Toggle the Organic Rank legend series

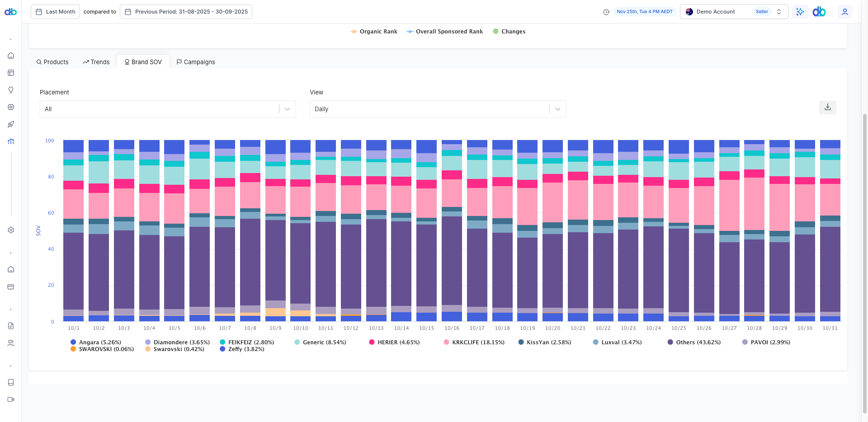pyautogui.click(x=374, y=32)
